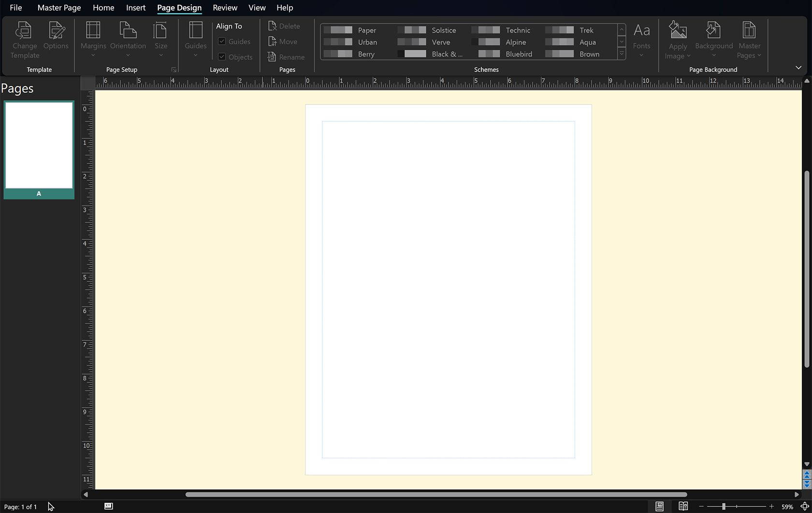This screenshot has width=812, height=513.
Task: Open the Fonts scheme picker
Action: [641, 40]
